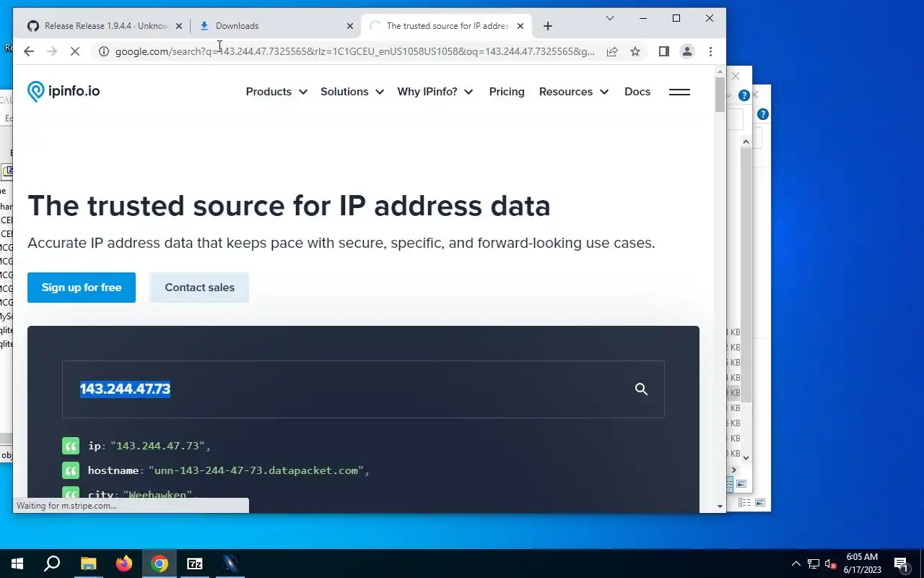
Task: Click the quote icon beside hostname field
Action: 71,470
